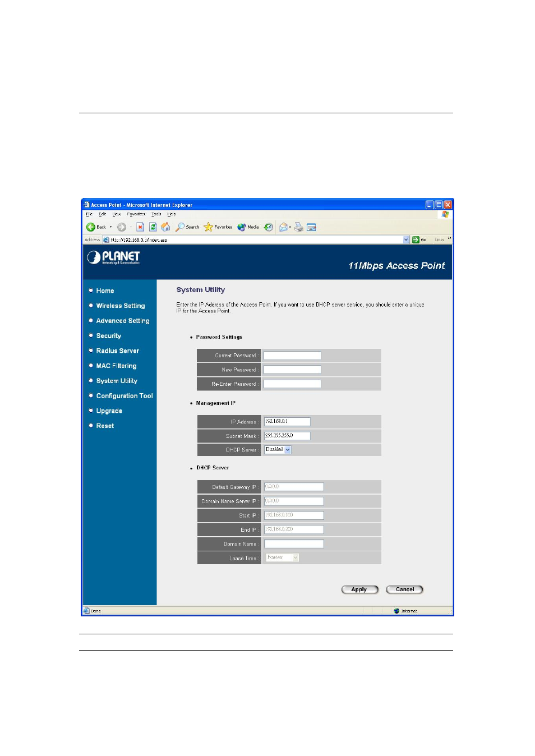The image size is (535, 756).
Task: Click the Home page icon
Action: click(x=165, y=227)
